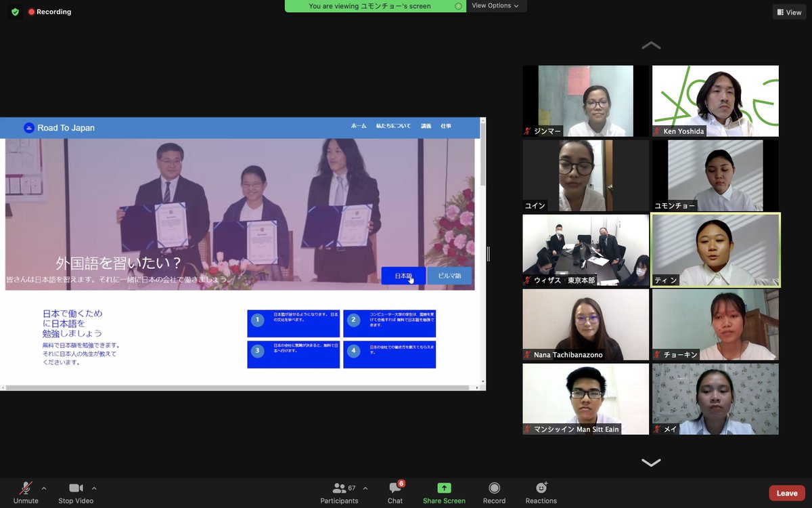Screen dimensions: 812x508
Task: Open the Chat panel
Action: [395, 492]
